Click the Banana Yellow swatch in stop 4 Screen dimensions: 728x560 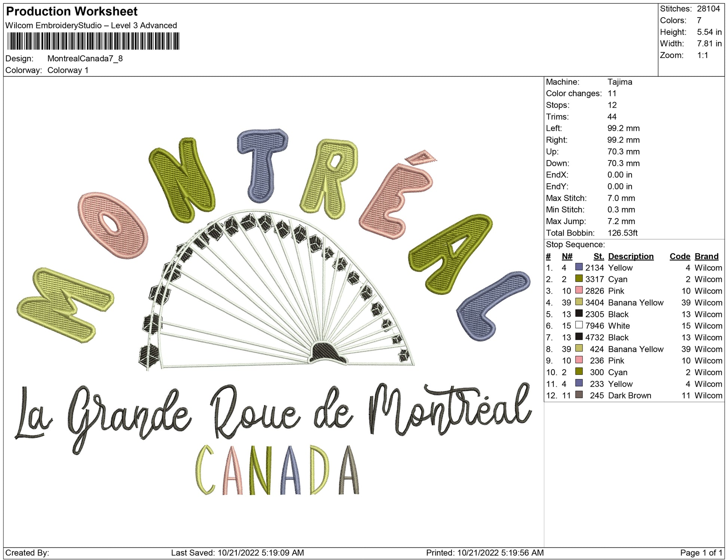pos(579,302)
